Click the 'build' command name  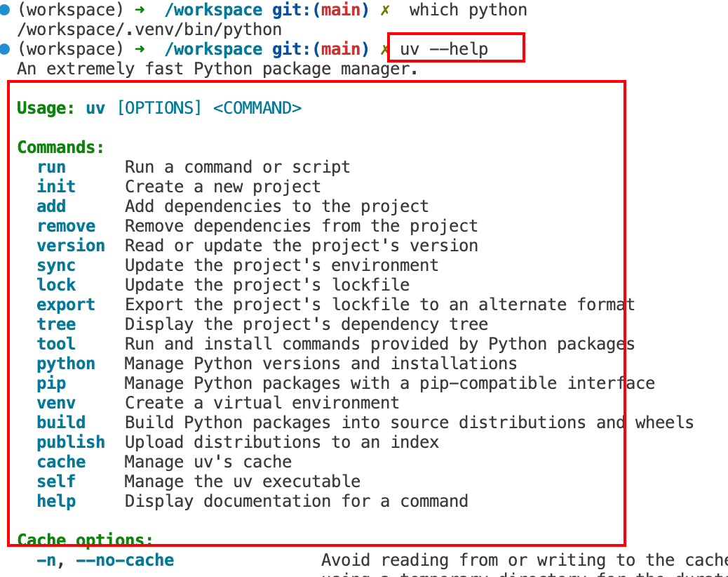click(61, 423)
